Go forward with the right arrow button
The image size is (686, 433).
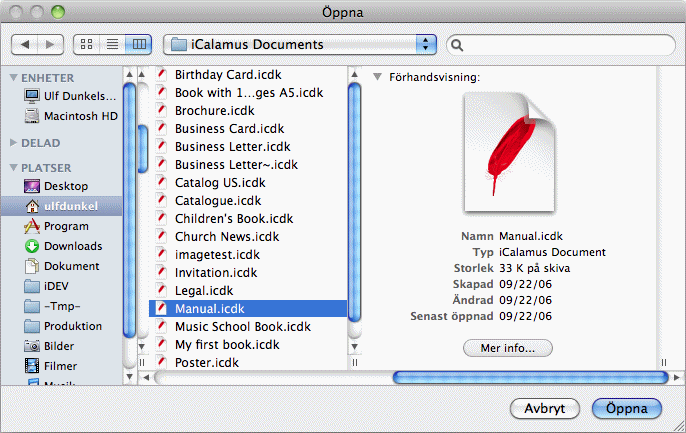tap(50, 45)
